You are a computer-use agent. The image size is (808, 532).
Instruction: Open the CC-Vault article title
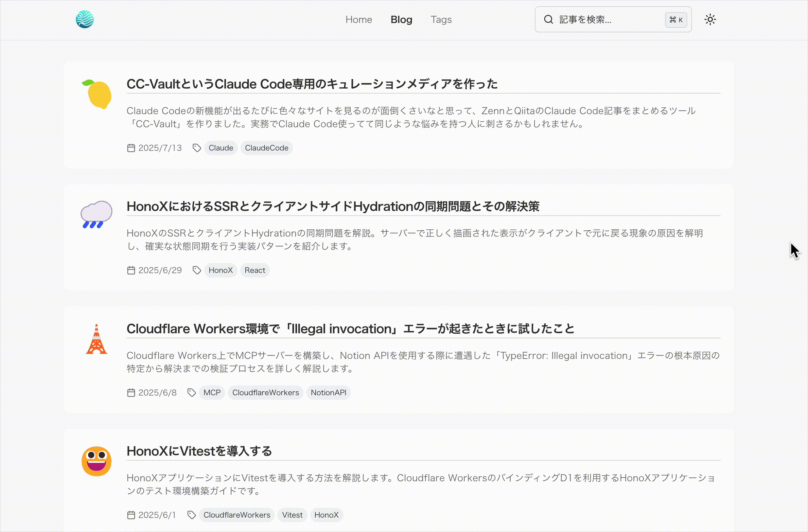312,84
